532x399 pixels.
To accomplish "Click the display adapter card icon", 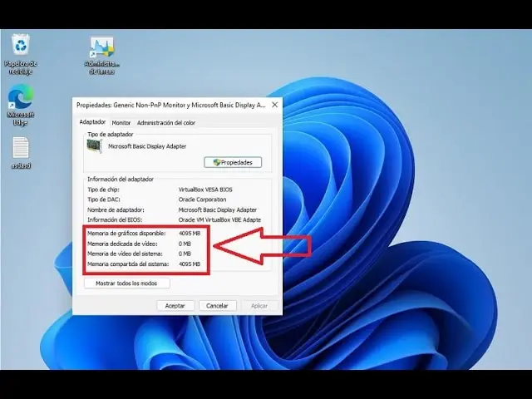I will [94, 146].
